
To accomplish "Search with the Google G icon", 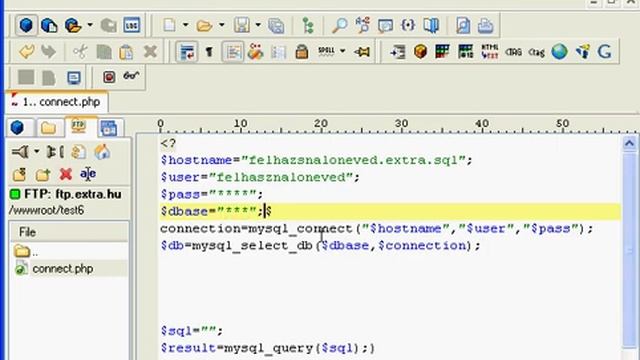I will point(604,51).
